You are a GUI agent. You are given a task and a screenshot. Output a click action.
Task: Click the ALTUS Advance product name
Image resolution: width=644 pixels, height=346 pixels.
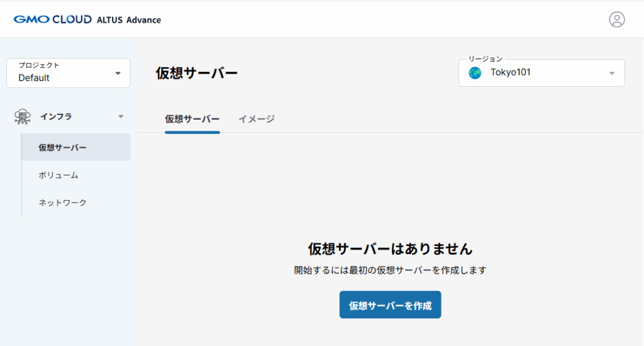(x=129, y=20)
